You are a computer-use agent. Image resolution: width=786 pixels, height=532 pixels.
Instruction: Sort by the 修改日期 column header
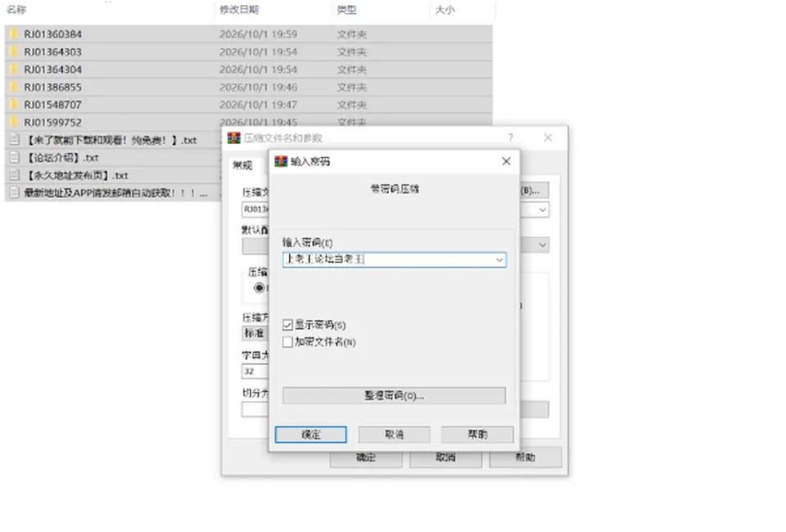(x=239, y=10)
